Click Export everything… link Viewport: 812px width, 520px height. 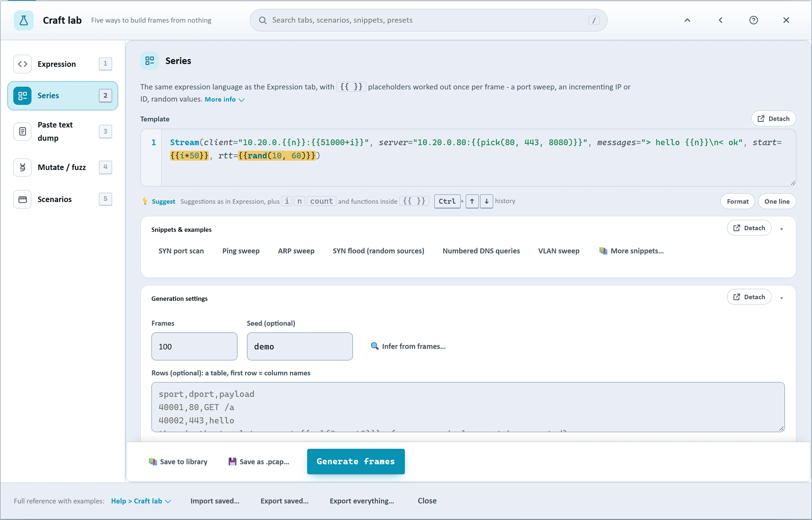point(362,501)
